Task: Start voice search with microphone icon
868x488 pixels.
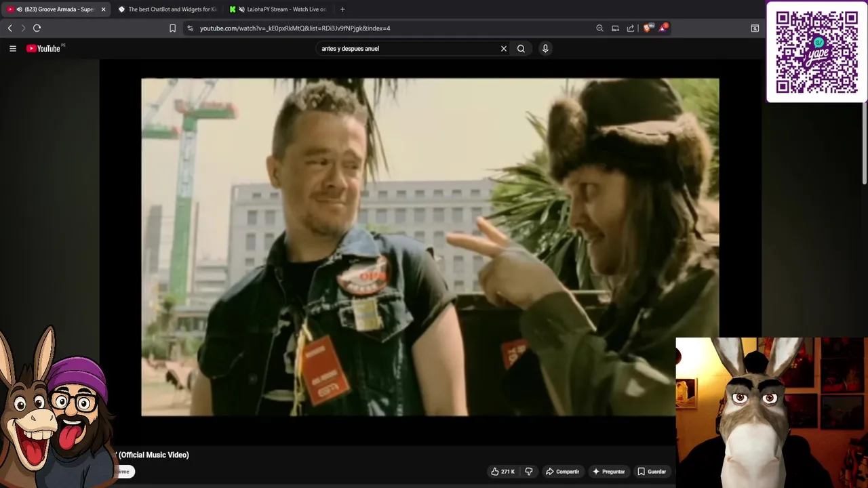Action: [545, 49]
